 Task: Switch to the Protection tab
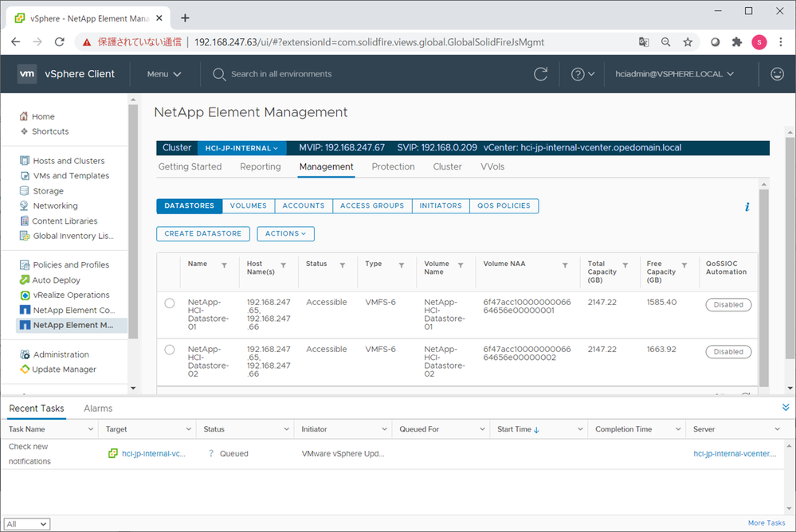point(393,167)
